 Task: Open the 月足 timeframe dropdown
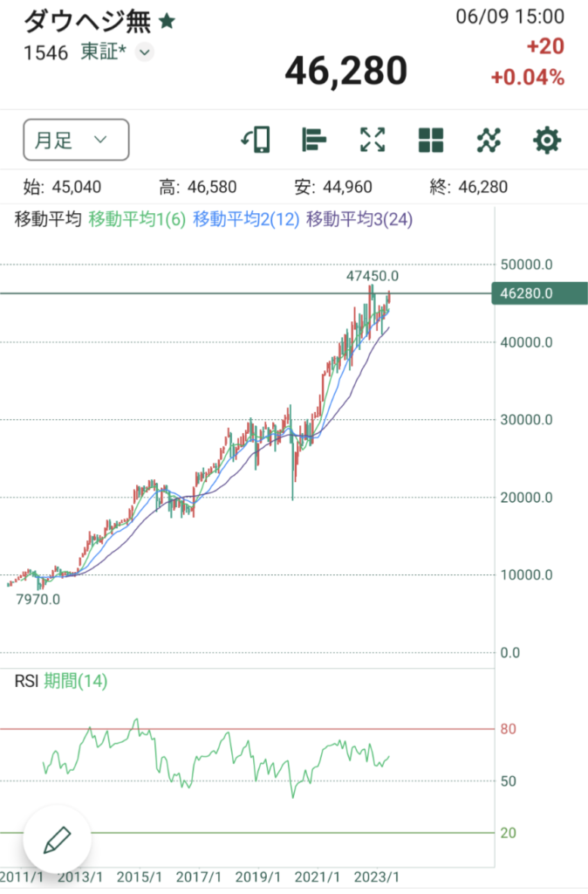point(76,140)
